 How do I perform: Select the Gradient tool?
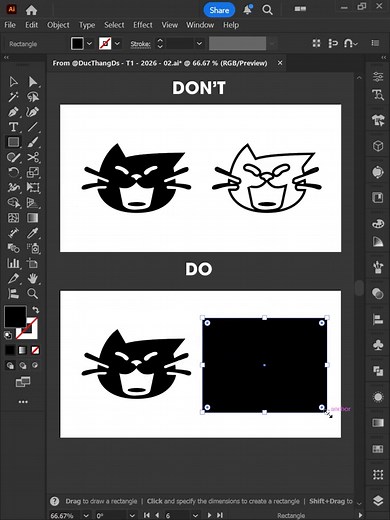[33, 218]
